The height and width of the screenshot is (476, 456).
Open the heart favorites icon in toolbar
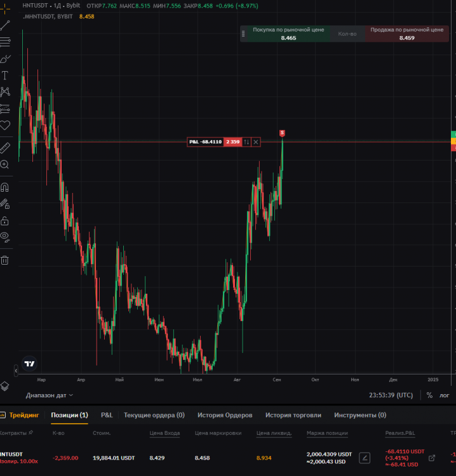5,125
